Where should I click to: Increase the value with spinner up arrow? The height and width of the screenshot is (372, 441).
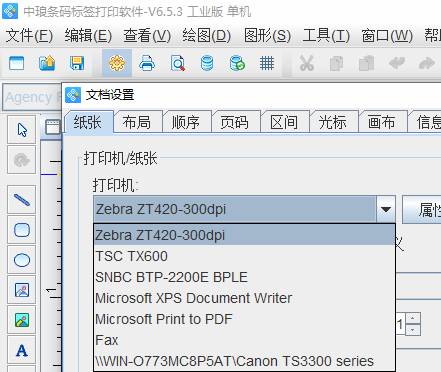click(413, 318)
